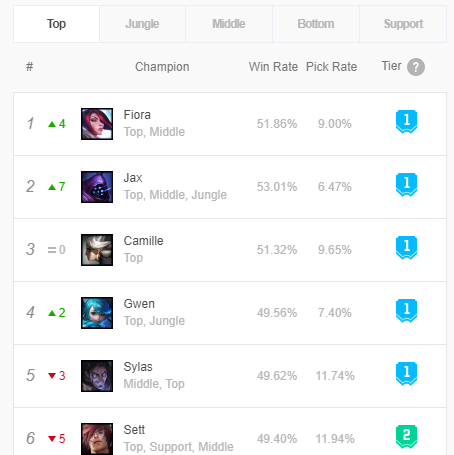Click Gwen's champion portrait
Screen dimensions: 454x455
click(97, 313)
